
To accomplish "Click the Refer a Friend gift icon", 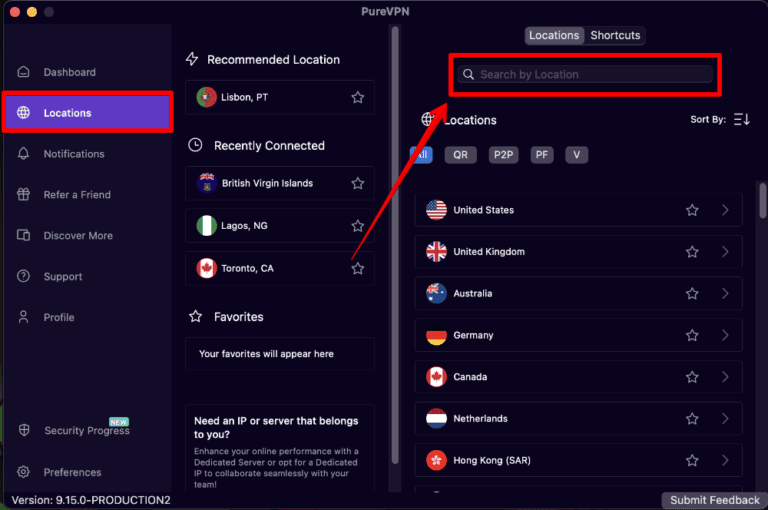I will 24,195.
